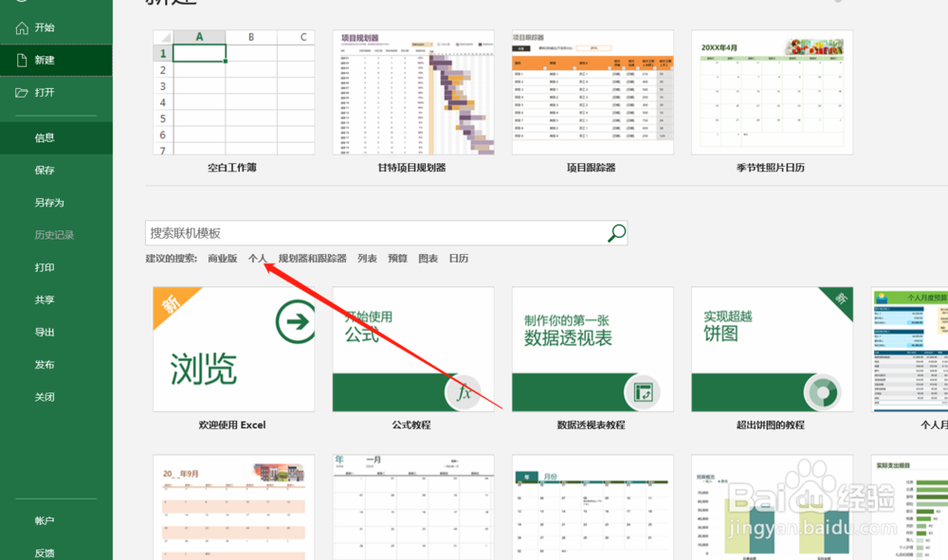Click the 季节性照片日历 label
The image size is (948, 560).
[771, 168]
